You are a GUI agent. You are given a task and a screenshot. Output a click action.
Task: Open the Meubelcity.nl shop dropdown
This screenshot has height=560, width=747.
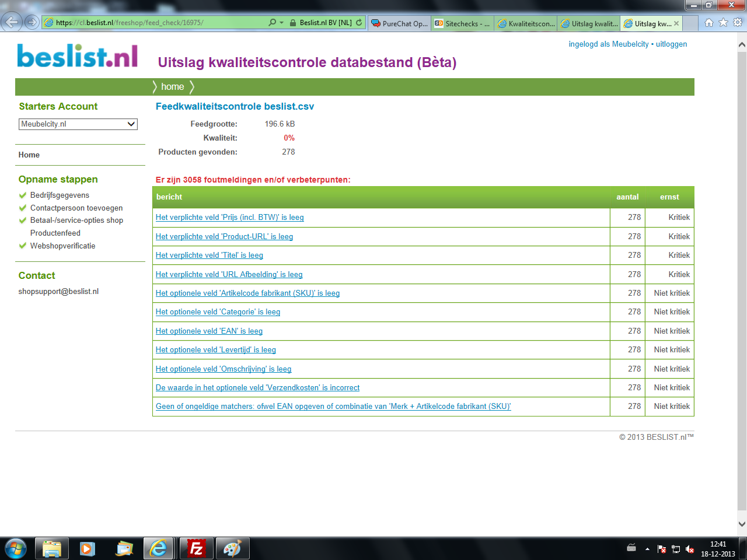point(78,124)
